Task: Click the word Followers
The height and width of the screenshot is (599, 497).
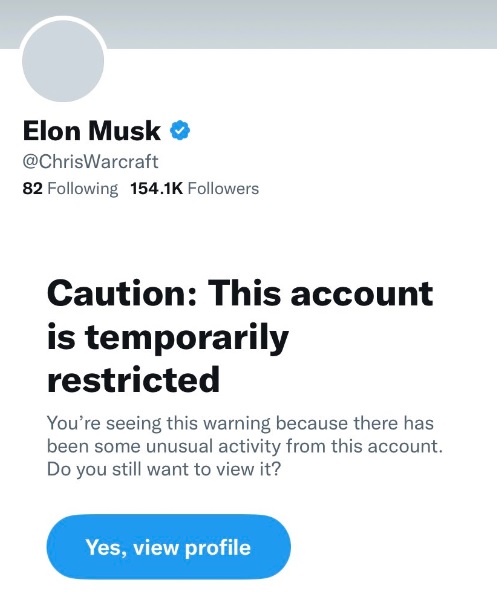Action: [223, 188]
